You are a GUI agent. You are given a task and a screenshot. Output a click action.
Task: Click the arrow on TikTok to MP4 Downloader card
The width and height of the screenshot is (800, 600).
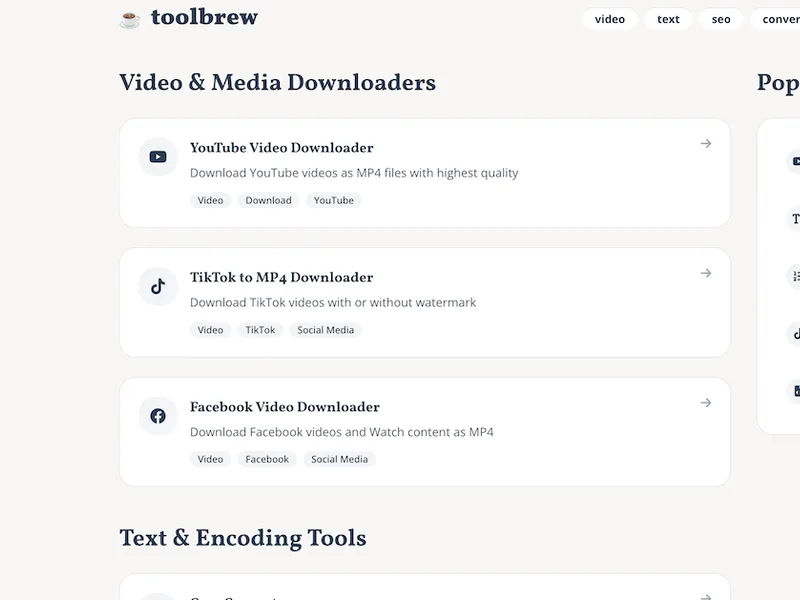click(706, 273)
